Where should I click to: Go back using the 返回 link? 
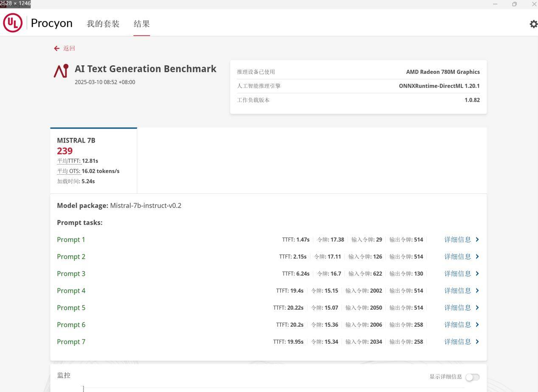point(69,48)
